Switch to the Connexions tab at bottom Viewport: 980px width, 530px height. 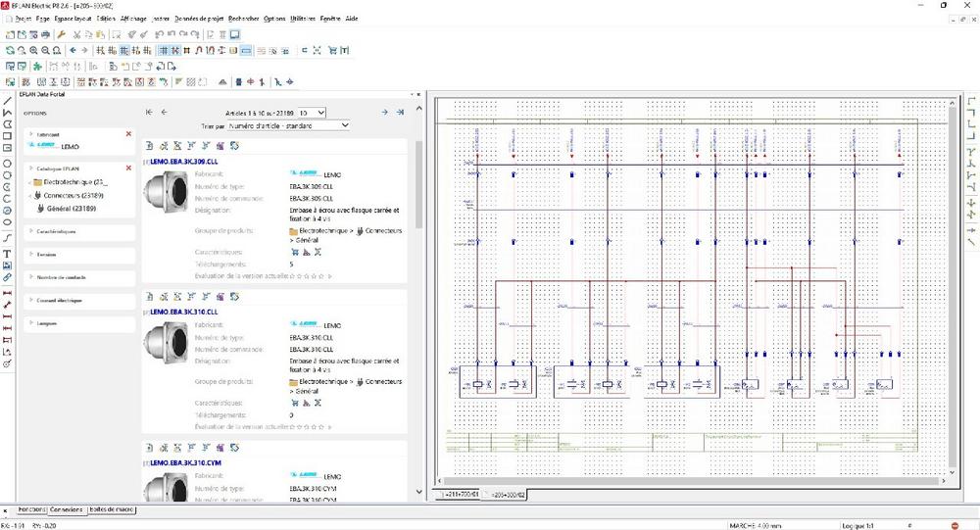click(67, 510)
